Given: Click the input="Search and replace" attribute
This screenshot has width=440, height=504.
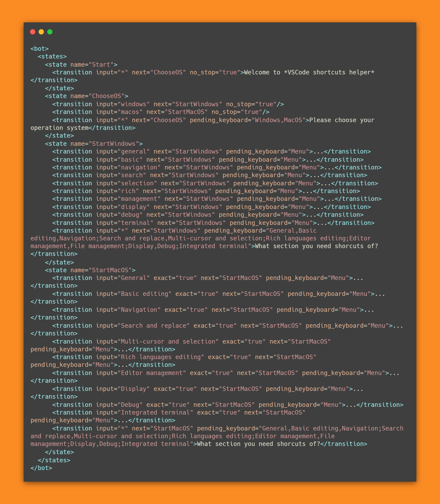Looking at the screenshot, I should pos(143,326).
